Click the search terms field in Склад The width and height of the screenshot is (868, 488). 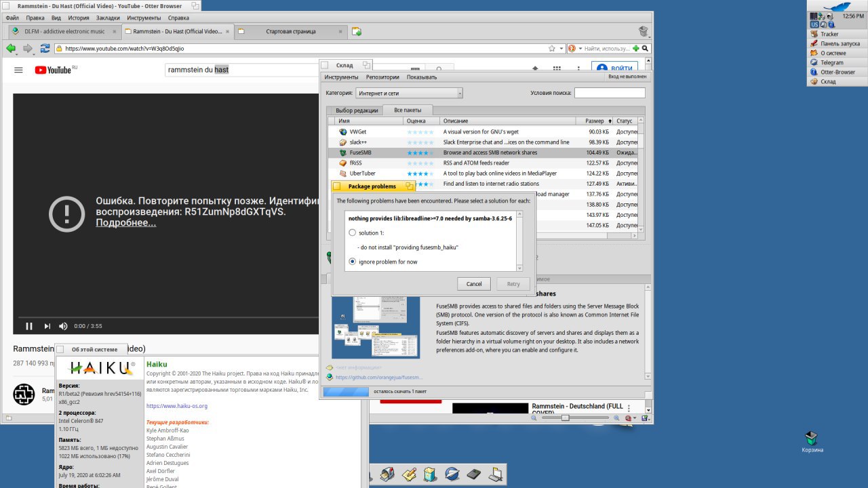[x=609, y=93]
